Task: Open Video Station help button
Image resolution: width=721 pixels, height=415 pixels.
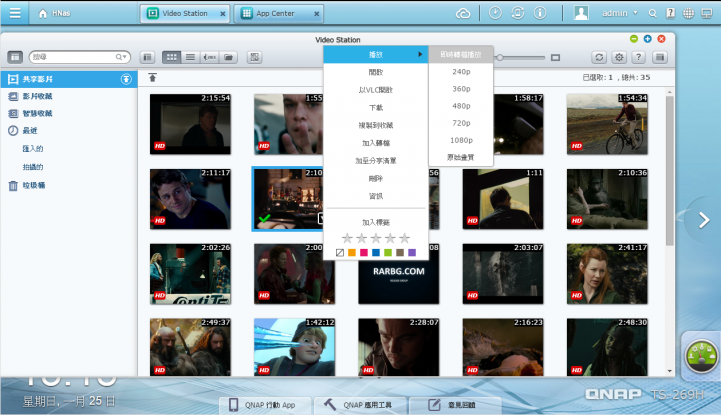Action: [x=639, y=57]
